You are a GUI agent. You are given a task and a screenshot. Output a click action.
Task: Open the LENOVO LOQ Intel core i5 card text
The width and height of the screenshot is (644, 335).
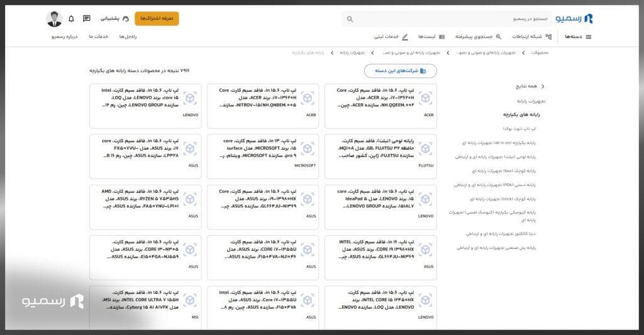[140, 97]
